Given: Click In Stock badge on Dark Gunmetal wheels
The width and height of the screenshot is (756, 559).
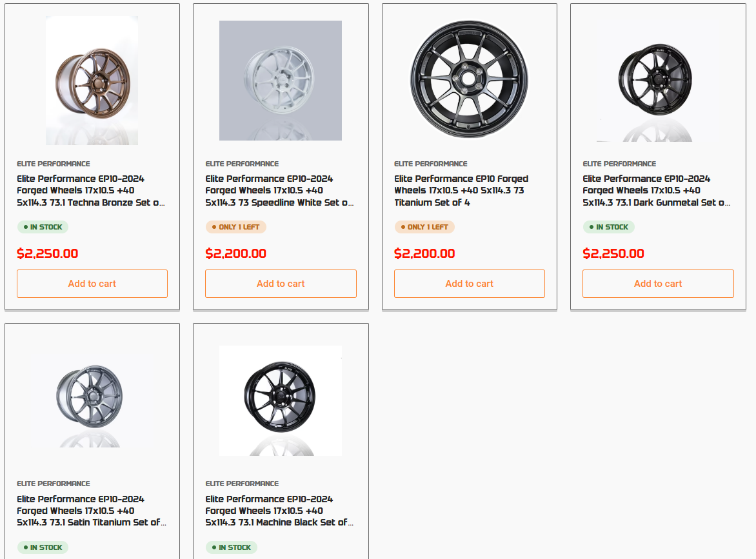Looking at the screenshot, I should point(609,227).
